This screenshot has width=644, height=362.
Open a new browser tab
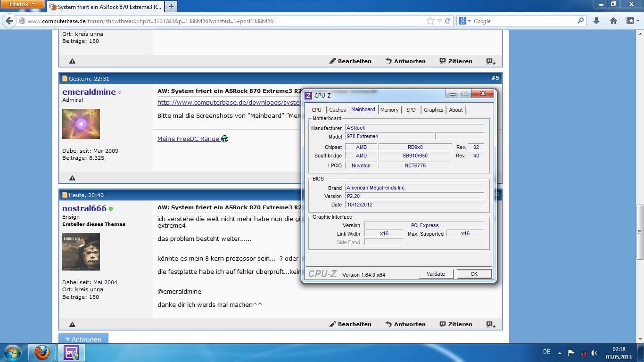171,7
